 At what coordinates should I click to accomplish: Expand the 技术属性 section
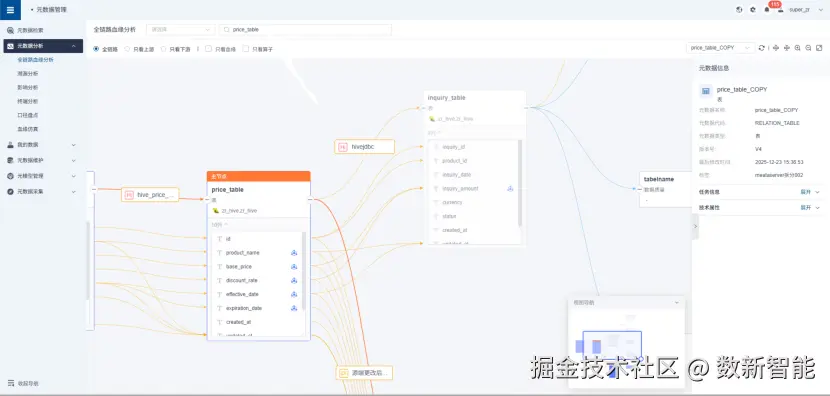click(810, 208)
